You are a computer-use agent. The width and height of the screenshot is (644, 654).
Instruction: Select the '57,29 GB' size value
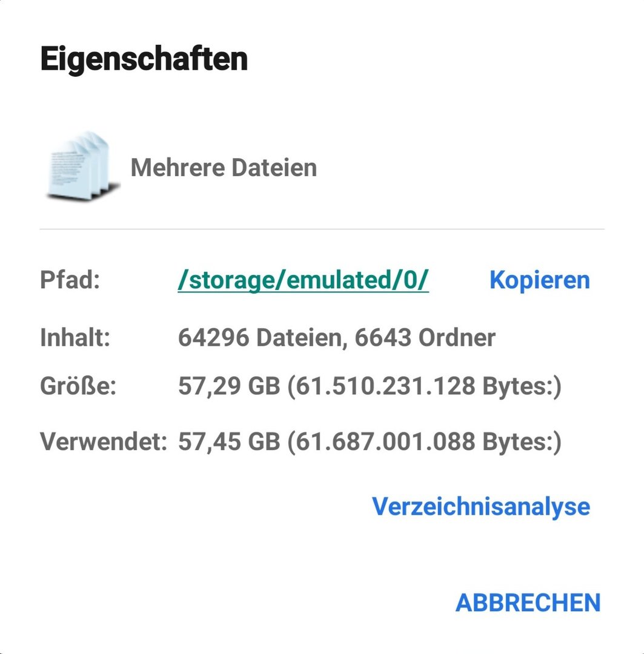click(228, 386)
